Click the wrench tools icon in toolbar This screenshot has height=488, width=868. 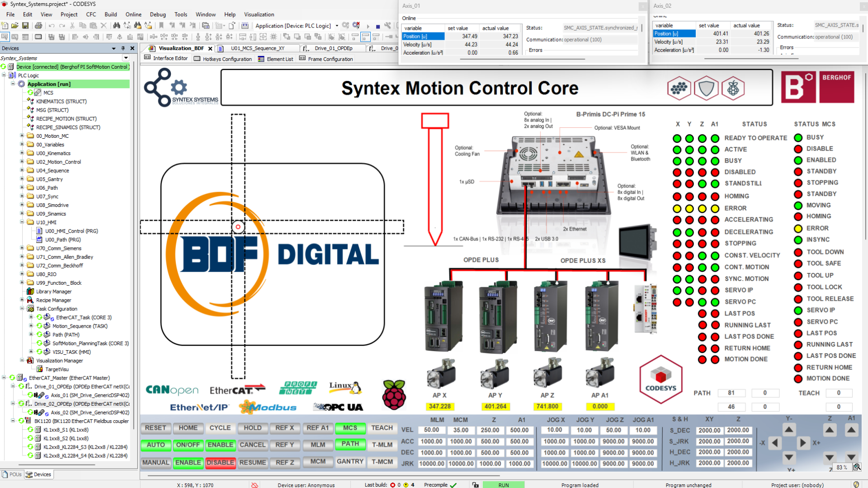pos(387,26)
